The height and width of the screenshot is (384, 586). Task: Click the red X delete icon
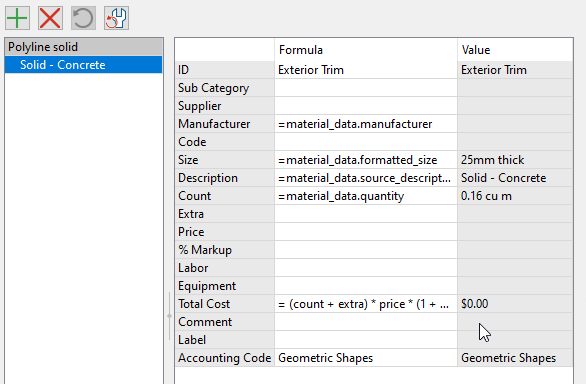50,18
